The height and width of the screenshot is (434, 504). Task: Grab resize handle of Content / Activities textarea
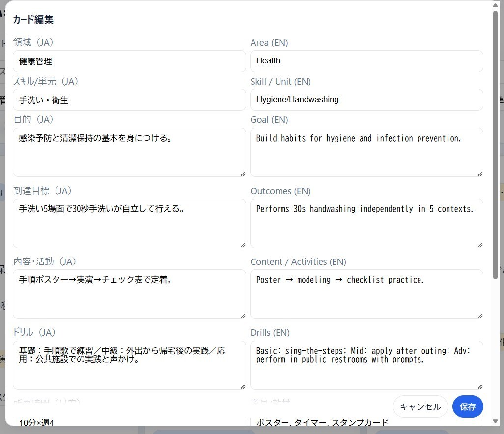pyautogui.click(x=480, y=316)
